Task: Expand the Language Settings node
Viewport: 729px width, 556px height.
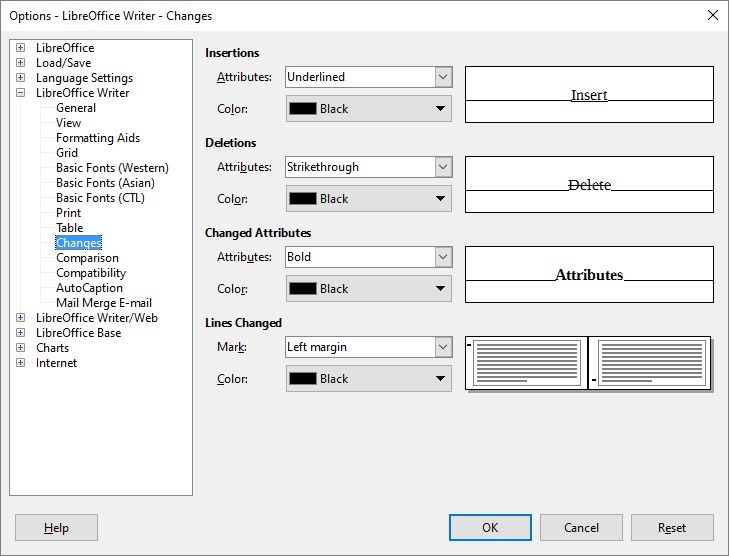Action: coord(21,78)
